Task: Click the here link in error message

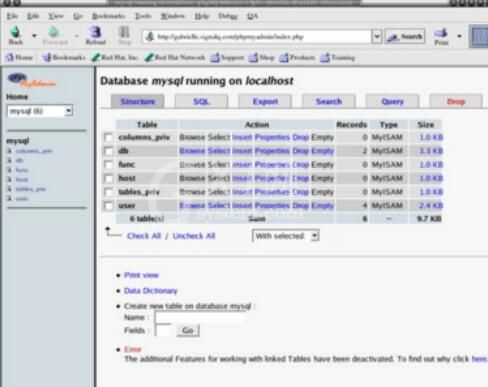Action: [x=479, y=359]
